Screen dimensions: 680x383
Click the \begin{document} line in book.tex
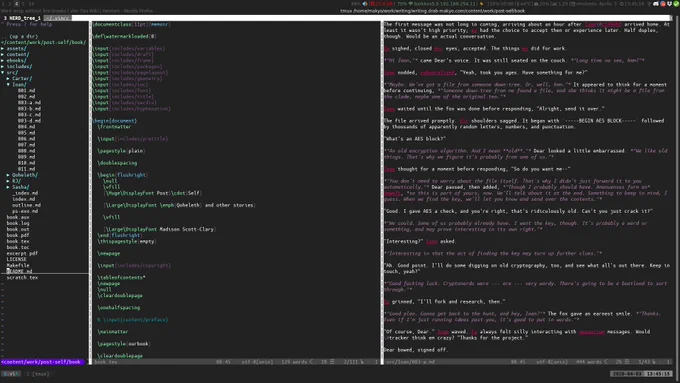(x=114, y=121)
